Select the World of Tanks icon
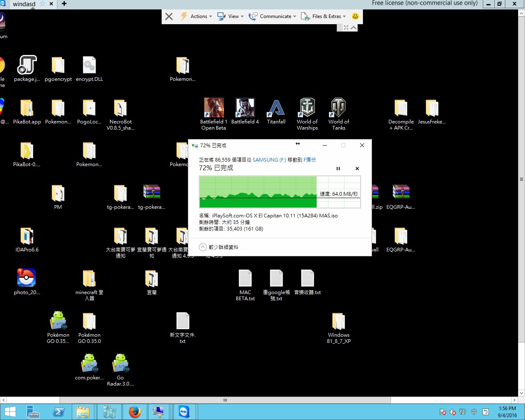The width and height of the screenshot is (525, 420). pos(338,108)
